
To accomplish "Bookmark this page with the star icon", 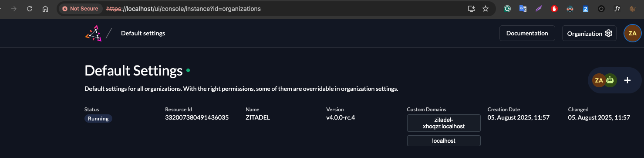I will point(486,9).
